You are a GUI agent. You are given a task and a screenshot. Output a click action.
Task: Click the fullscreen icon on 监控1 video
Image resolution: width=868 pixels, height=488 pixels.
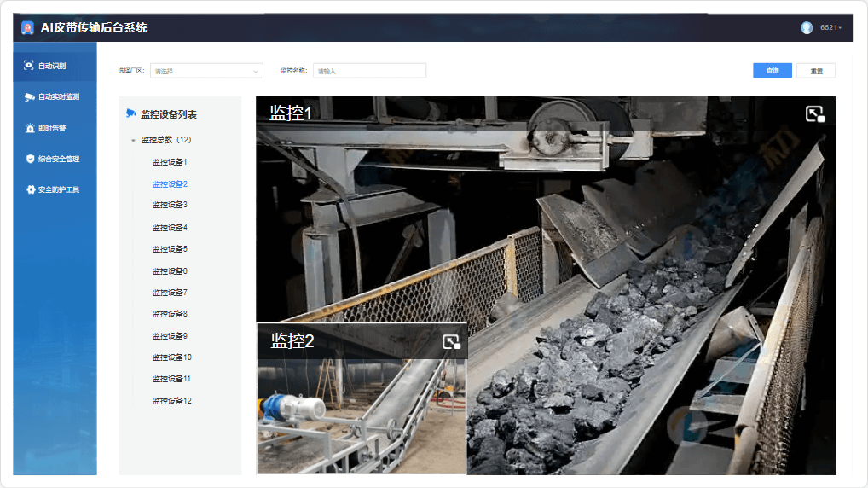pos(815,113)
